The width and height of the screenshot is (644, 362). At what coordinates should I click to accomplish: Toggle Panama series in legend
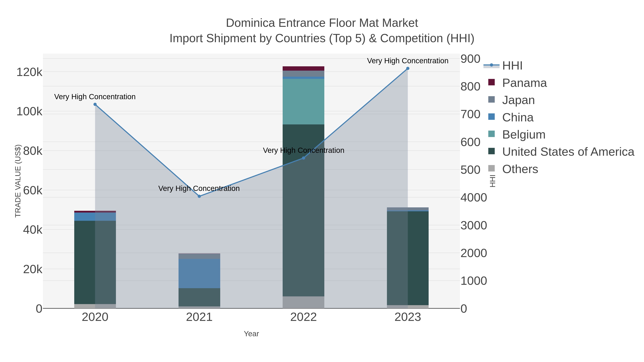pyautogui.click(x=518, y=83)
